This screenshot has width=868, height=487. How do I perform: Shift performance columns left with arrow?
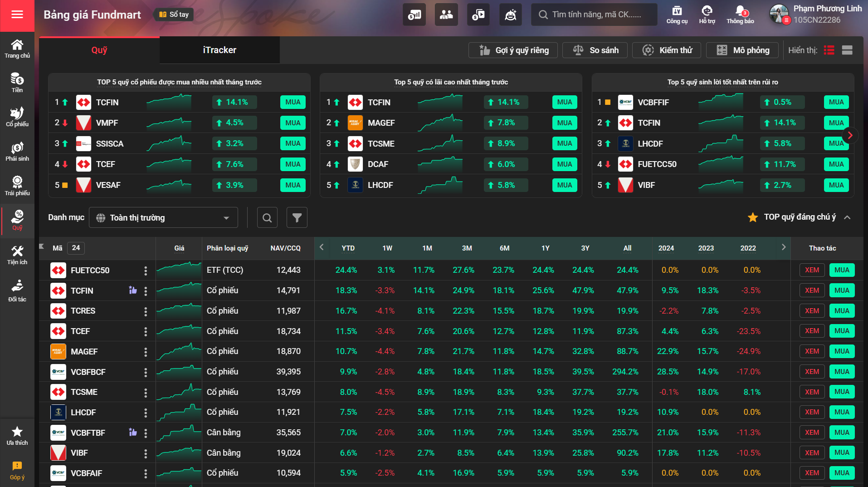tap(322, 247)
